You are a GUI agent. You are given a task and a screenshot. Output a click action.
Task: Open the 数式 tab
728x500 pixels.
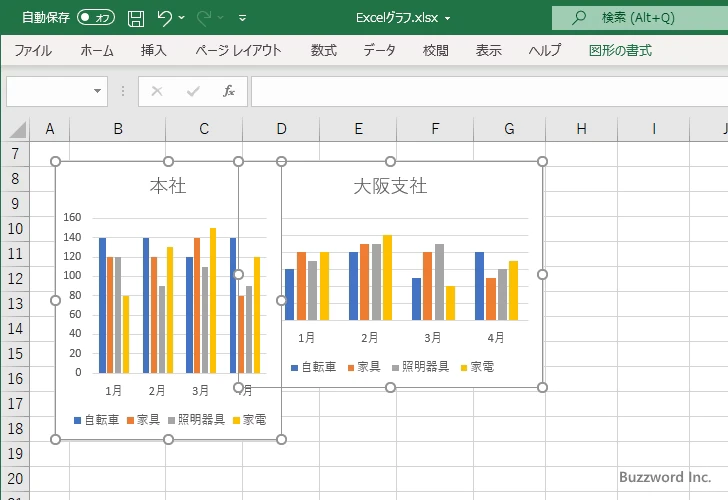pyautogui.click(x=324, y=50)
